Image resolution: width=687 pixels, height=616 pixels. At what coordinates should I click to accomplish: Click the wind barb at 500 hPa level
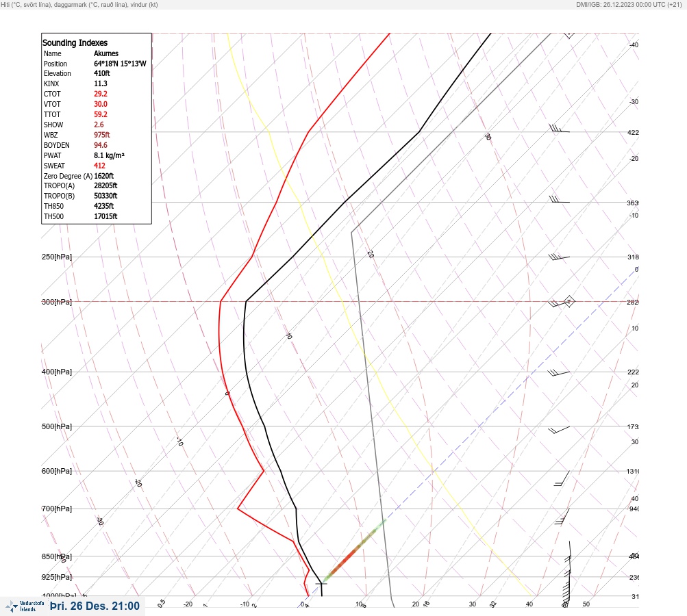click(559, 430)
